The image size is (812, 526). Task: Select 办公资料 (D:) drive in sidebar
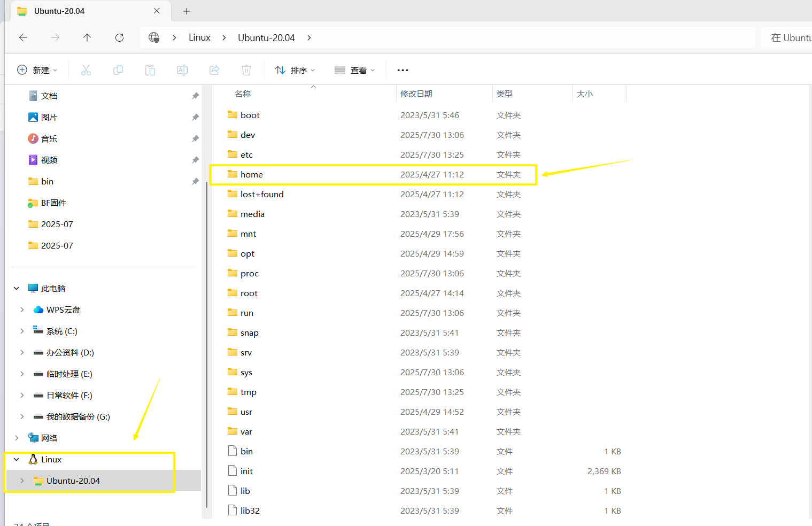(x=70, y=352)
